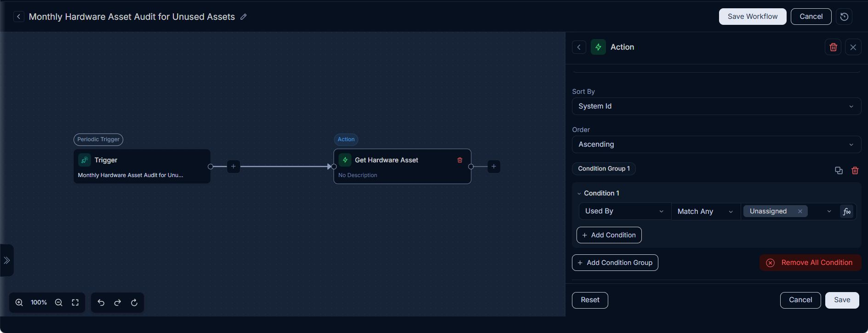The height and width of the screenshot is (333, 868).
Task: Add step after Get Hardware Asset node
Action: tap(494, 166)
